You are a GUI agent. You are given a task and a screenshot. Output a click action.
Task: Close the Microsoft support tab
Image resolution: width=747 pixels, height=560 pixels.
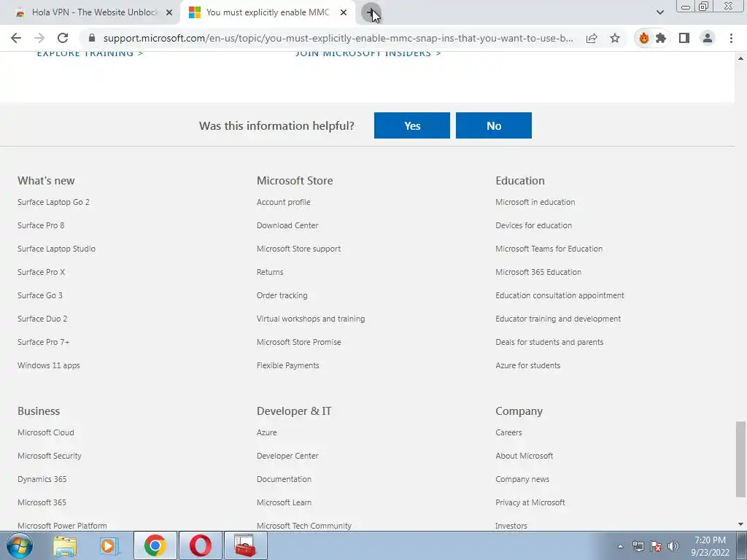point(344,13)
